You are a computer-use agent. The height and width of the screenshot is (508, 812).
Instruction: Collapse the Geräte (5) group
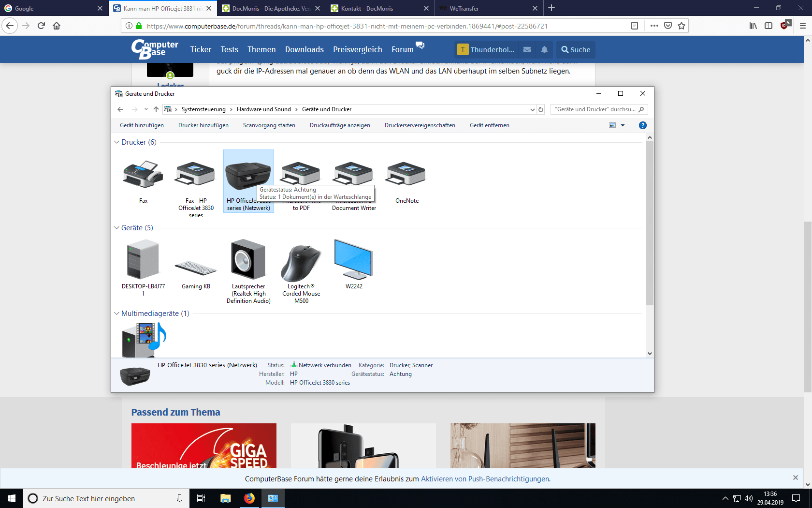[x=116, y=228]
